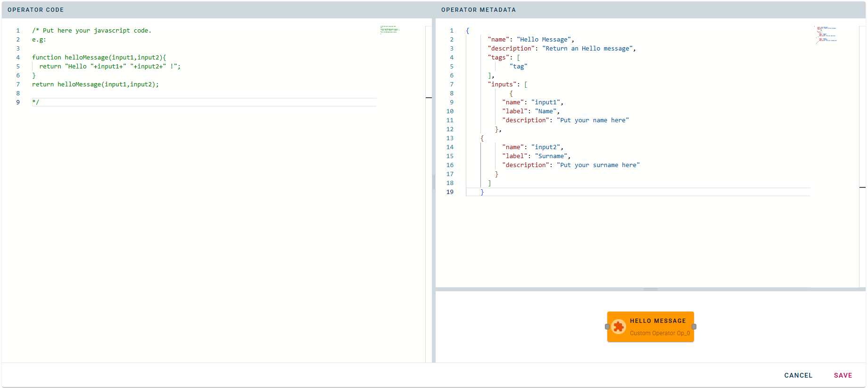Click the "Surname" label value in metadata
This screenshot has width=868, height=388.
point(552,156)
